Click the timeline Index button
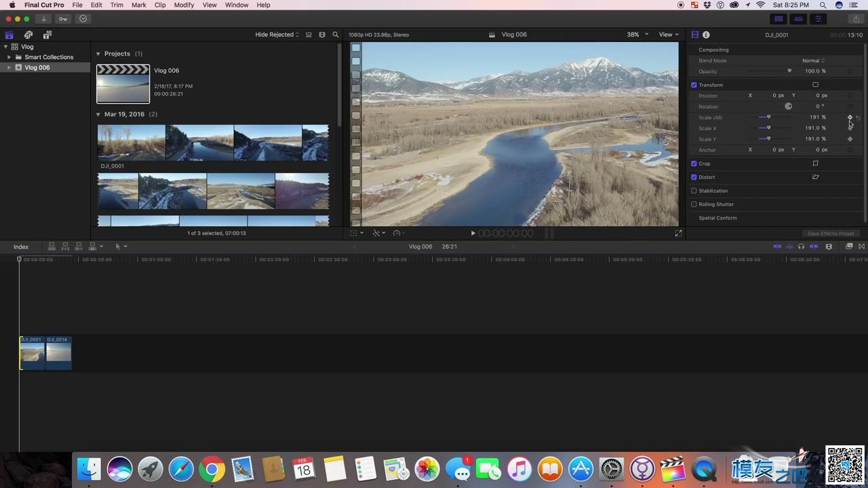Image resolution: width=868 pixels, height=488 pixels. [x=21, y=247]
